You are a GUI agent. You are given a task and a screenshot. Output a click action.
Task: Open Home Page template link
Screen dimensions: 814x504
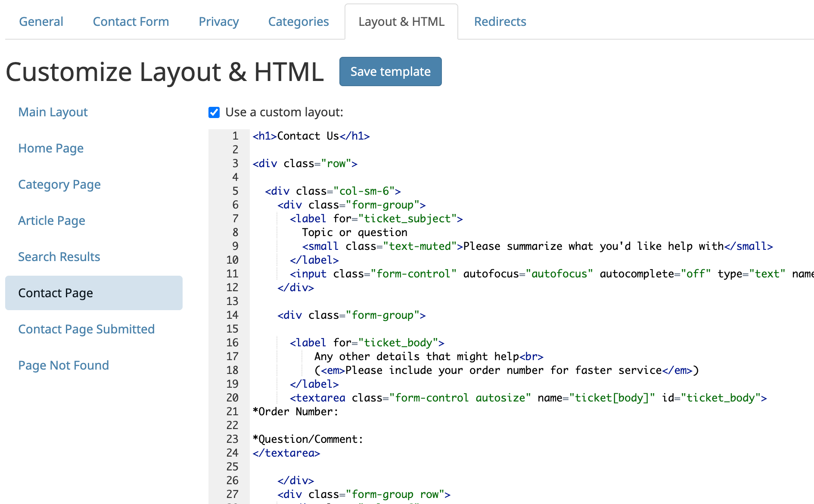(51, 148)
